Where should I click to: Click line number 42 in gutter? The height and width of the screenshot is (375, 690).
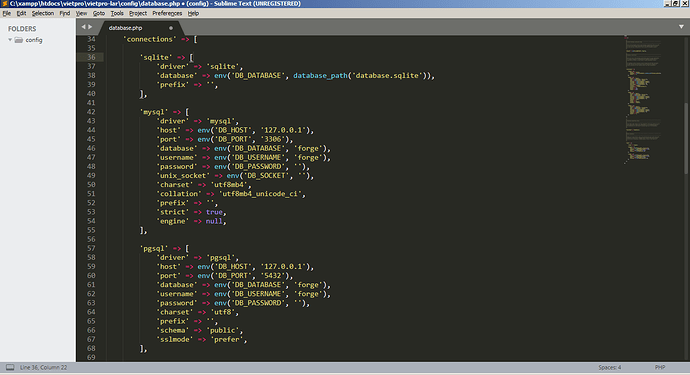pos(91,112)
